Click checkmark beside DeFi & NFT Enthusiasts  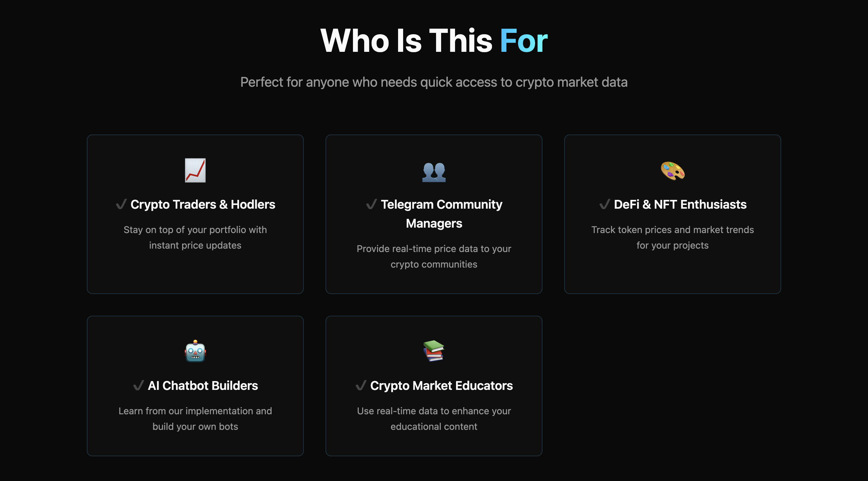click(x=605, y=204)
